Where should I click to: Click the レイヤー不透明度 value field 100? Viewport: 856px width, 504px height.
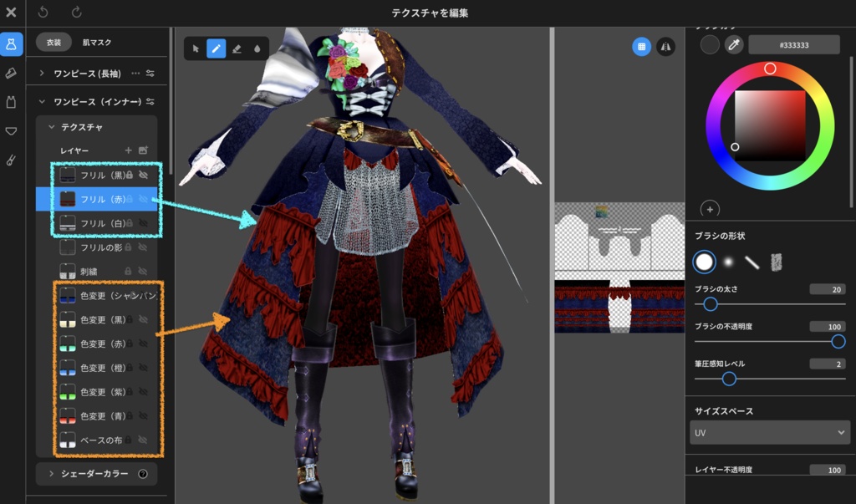pos(827,470)
